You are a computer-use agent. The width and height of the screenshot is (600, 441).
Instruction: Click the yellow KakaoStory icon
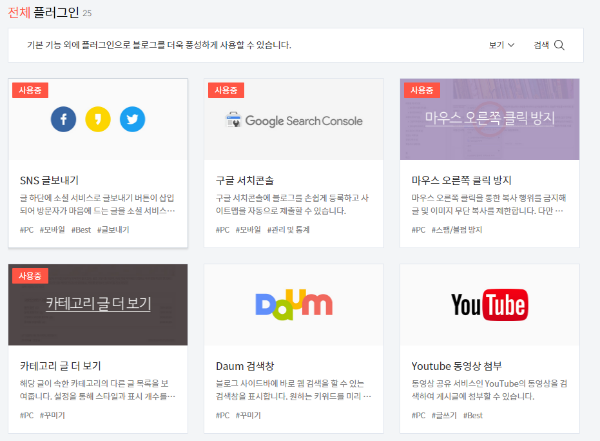coord(98,119)
